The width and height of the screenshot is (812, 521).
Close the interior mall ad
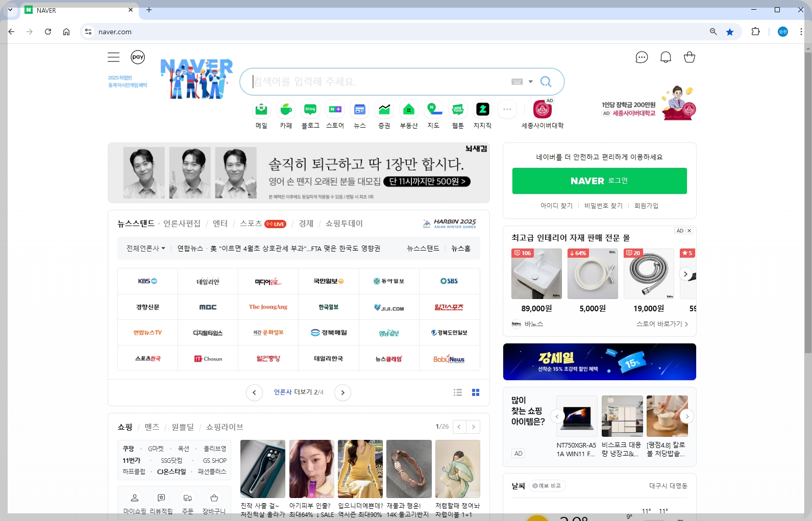pos(689,231)
